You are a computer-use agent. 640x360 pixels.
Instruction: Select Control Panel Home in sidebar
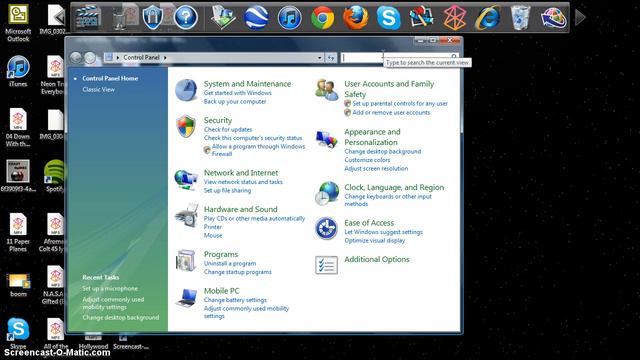point(110,78)
